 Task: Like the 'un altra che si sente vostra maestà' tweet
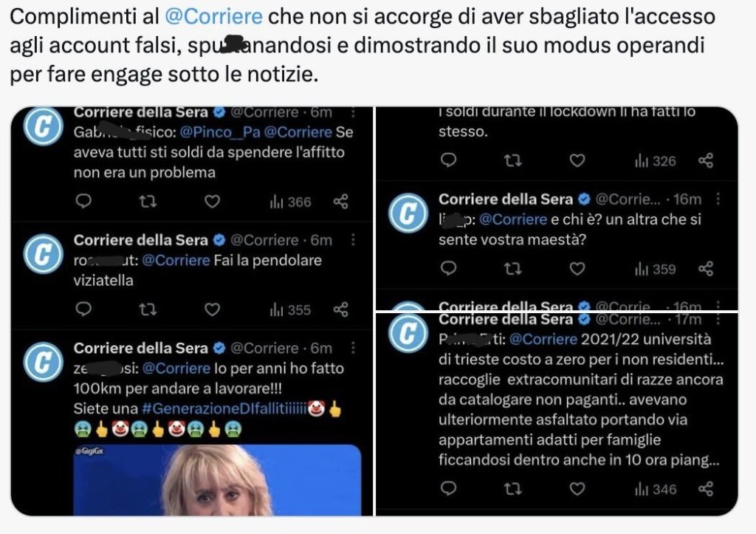click(x=577, y=268)
